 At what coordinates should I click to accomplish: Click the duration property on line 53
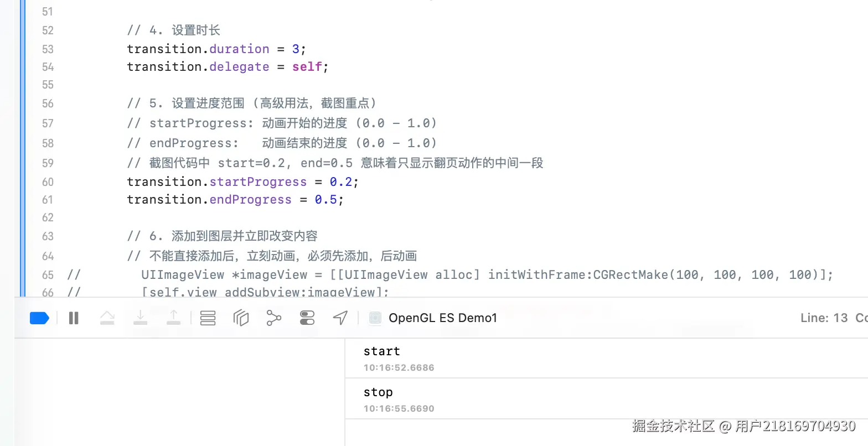[x=239, y=49]
